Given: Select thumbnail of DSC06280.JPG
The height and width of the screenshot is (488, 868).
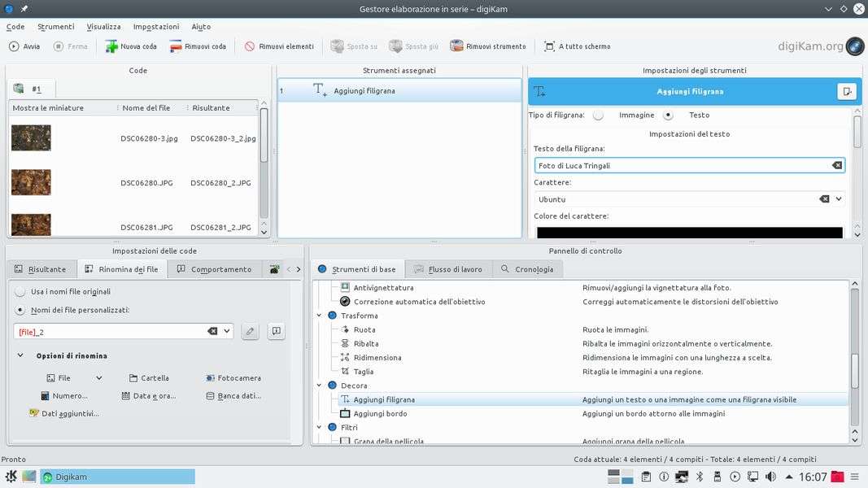Looking at the screenshot, I should [x=31, y=182].
